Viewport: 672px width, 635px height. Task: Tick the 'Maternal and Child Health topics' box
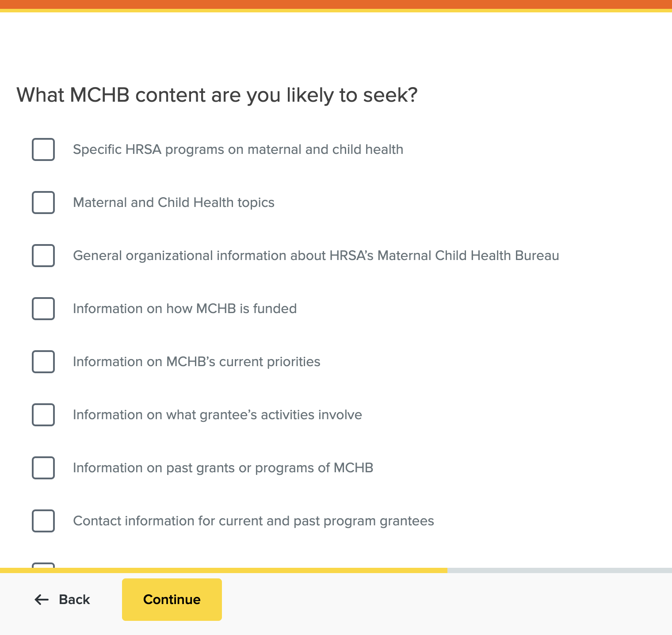click(x=43, y=203)
